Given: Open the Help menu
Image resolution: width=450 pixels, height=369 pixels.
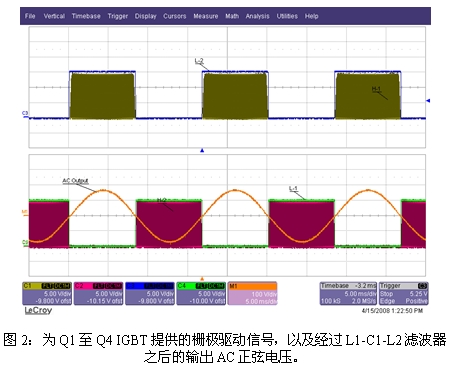Looking at the screenshot, I should pos(311,16).
